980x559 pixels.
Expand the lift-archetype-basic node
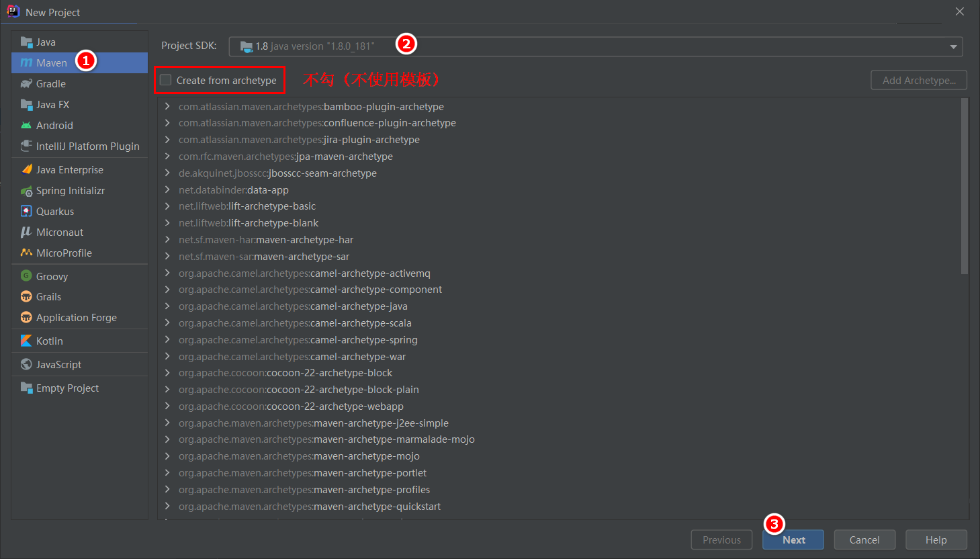[167, 206]
